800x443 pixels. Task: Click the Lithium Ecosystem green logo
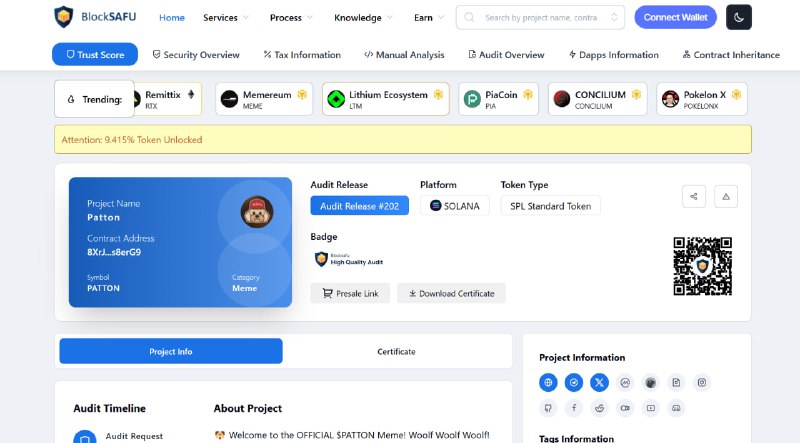pos(336,99)
